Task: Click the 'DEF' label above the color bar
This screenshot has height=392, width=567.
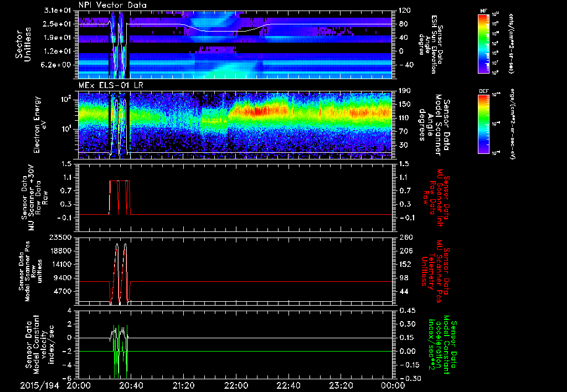Action: point(483,91)
